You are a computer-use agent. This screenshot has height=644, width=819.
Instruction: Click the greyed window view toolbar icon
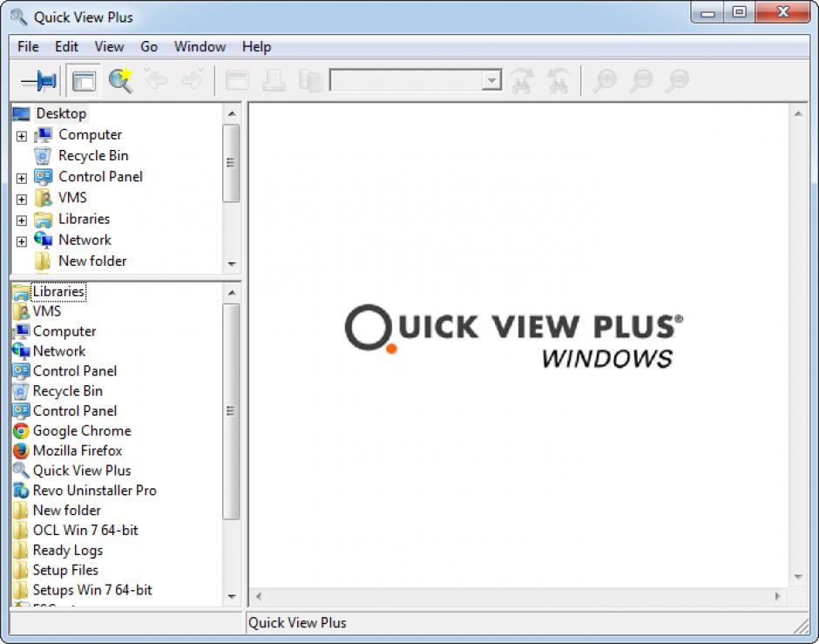[x=237, y=81]
